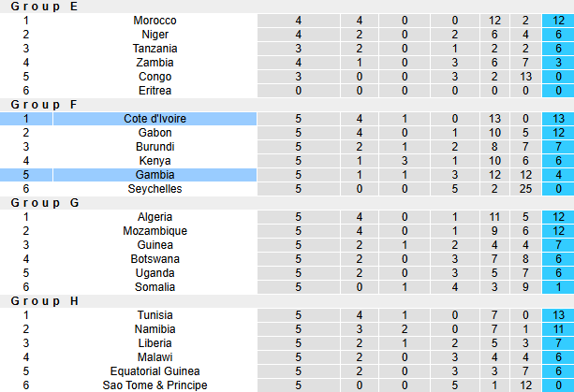
Task: Open the Gabon team link
Action: pyautogui.click(x=155, y=133)
